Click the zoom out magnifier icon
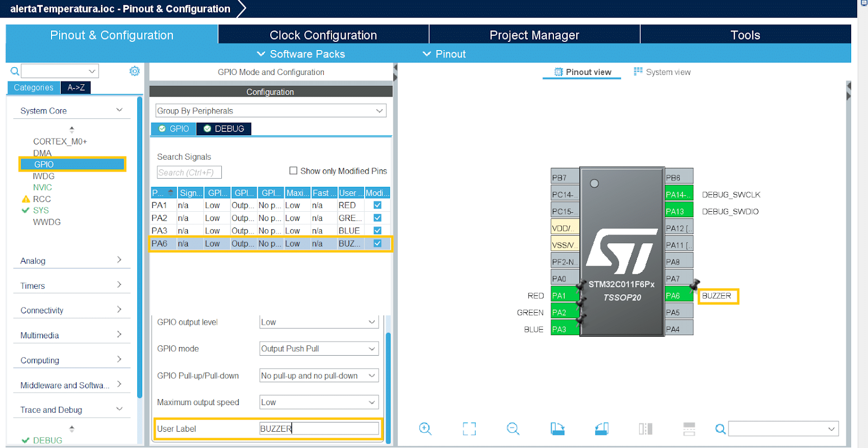 tap(513, 429)
